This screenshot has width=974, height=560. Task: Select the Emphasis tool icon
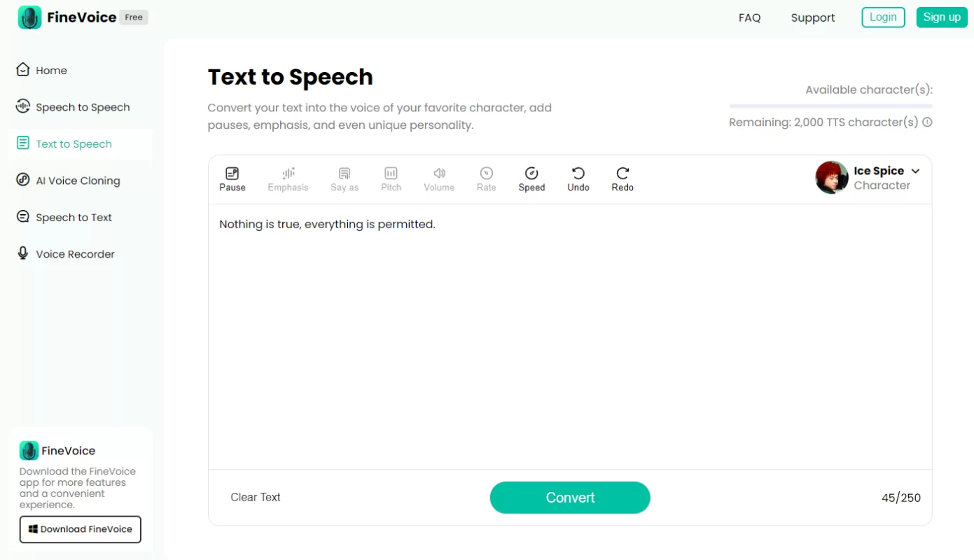click(x=288, y=173)
